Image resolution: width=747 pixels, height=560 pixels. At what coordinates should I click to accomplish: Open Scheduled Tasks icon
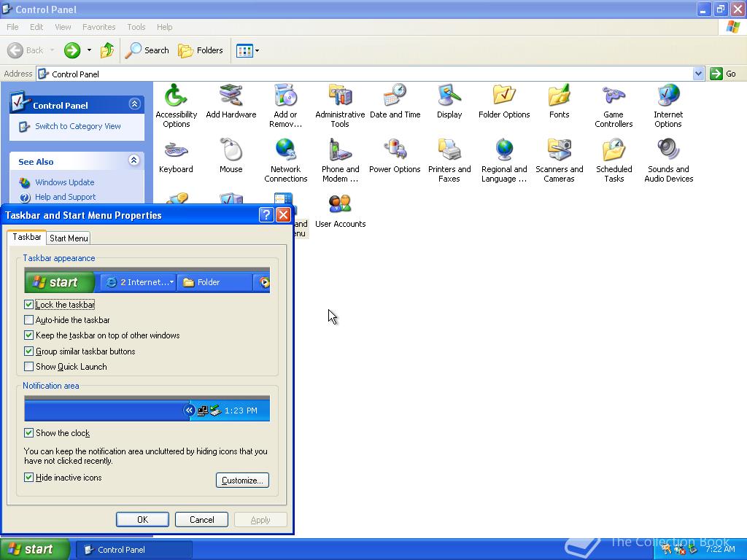tap(614, 160)
